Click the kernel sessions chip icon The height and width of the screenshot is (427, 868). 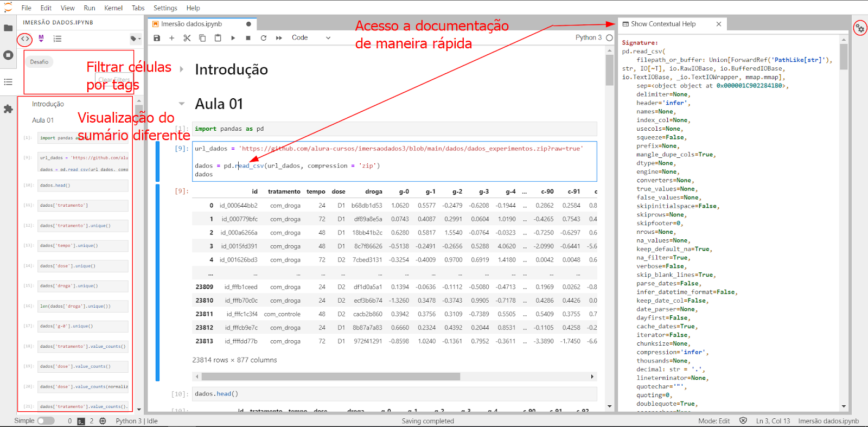(x=103, y=421)
